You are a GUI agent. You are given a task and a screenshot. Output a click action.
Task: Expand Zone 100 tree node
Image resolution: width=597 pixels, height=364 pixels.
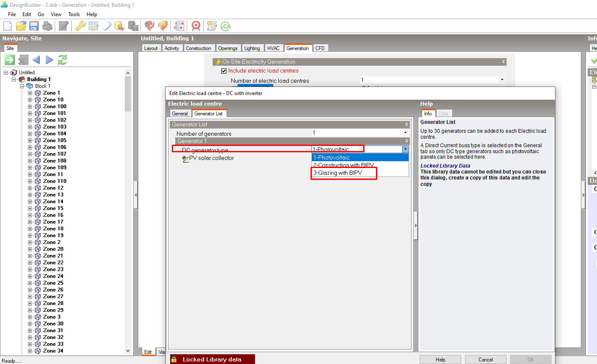(30, 106)
